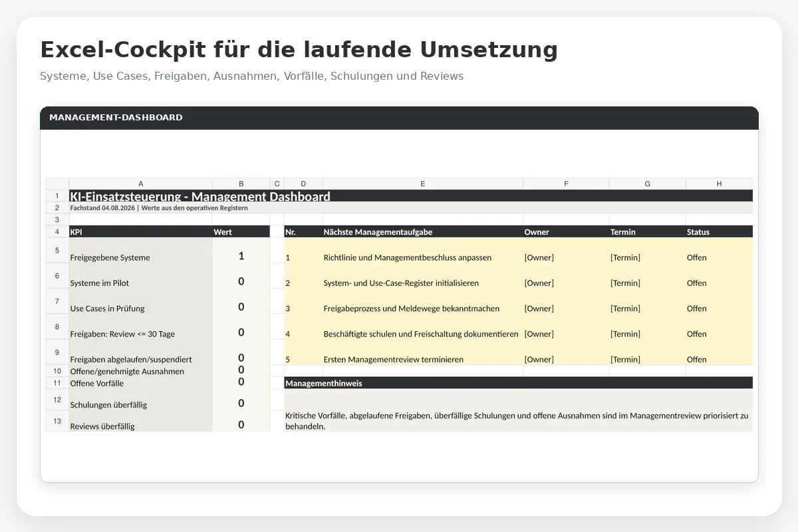
Task: Select column A header
Action: click(140, 184)
